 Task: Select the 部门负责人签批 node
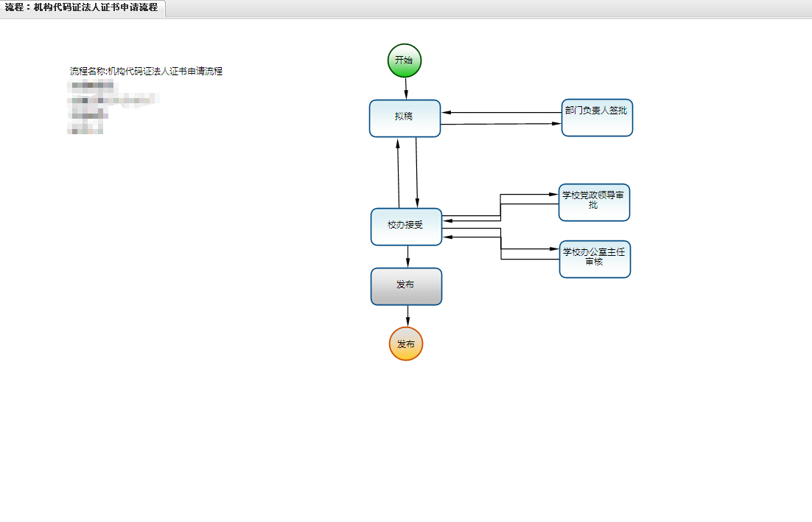(x=597, y=118)
